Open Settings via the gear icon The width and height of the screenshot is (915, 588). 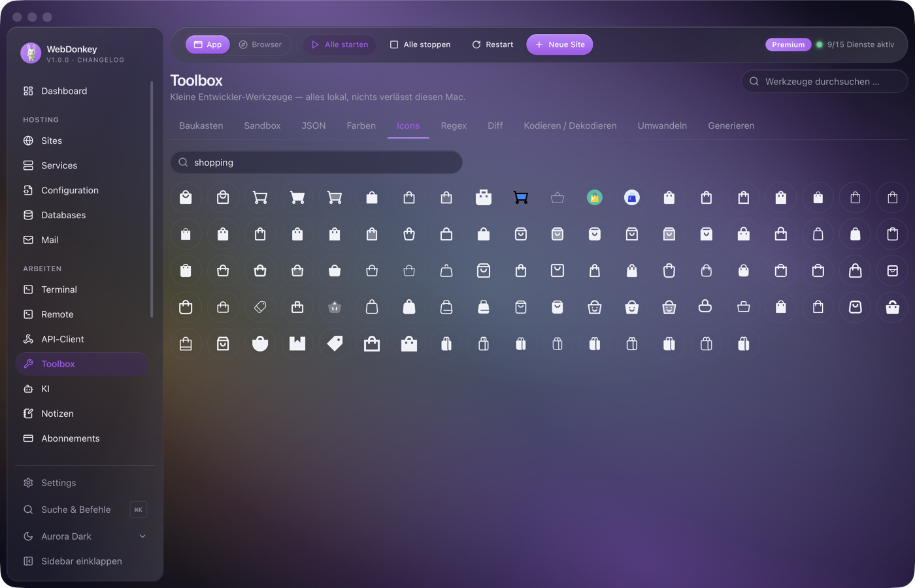[28, 483]
